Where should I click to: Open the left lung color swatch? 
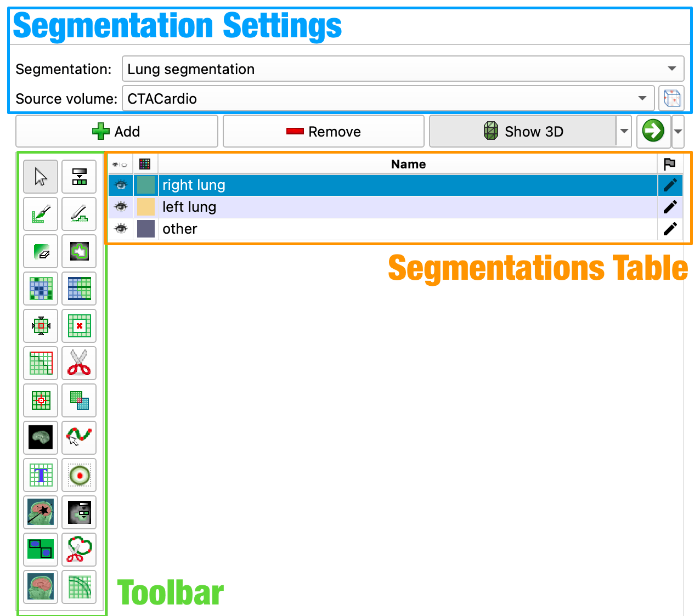tap(145, 207)
